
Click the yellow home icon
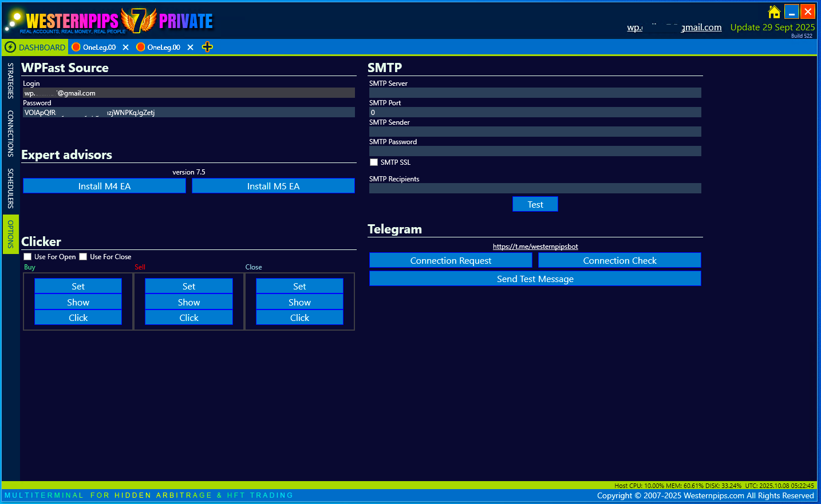(774, 12)
